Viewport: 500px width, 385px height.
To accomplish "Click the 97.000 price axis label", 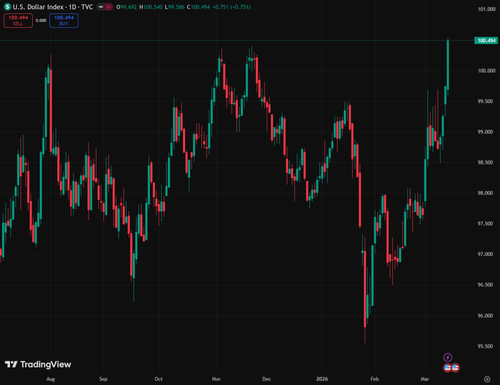I will 485,254.
